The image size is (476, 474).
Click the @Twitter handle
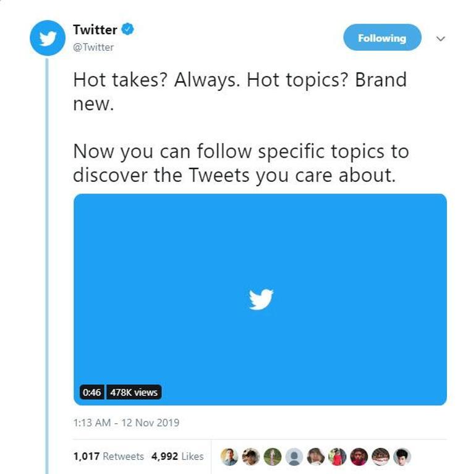(x=93, y=47)
